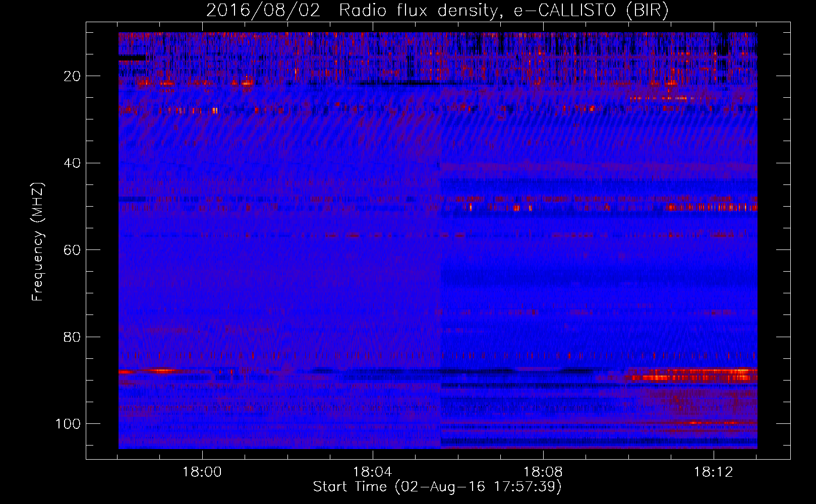The height and width of the screenshot is (504, 816).
Task: Click the plot title '2016/08/02 Radio flux density'
Action: coord(438,11)
